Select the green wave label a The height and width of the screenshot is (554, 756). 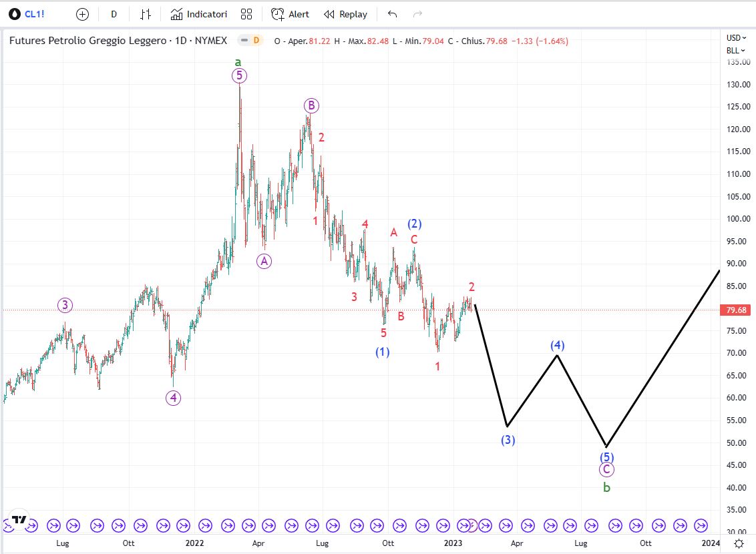tap(238, 62)
